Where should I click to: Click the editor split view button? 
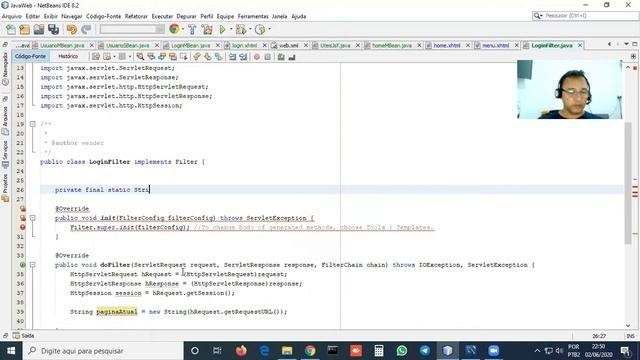[633, 56]
